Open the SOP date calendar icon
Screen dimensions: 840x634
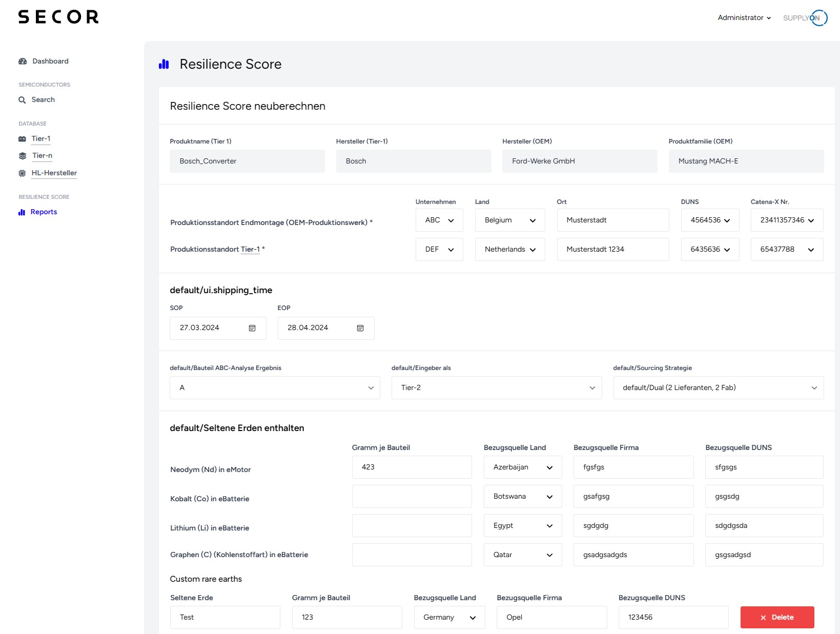coord(252,328)
